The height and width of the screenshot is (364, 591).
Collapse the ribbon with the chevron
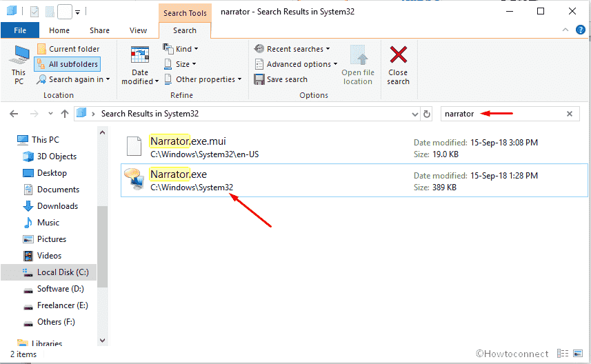pos(565,30)
